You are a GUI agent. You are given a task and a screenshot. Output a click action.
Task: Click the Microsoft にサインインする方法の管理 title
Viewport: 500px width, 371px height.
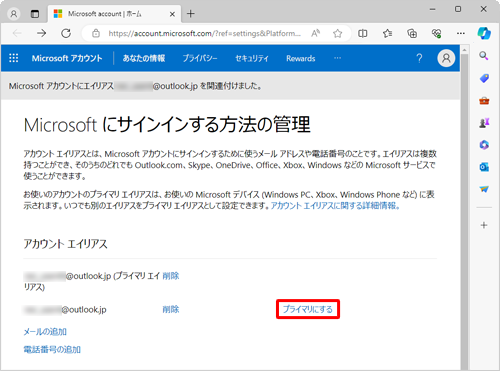[167, 124]
